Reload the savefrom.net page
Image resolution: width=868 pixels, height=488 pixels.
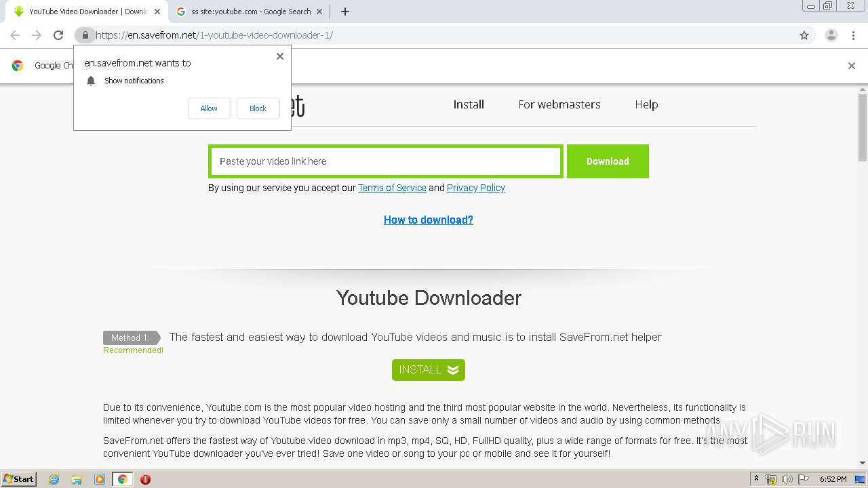tap(58, 35)
